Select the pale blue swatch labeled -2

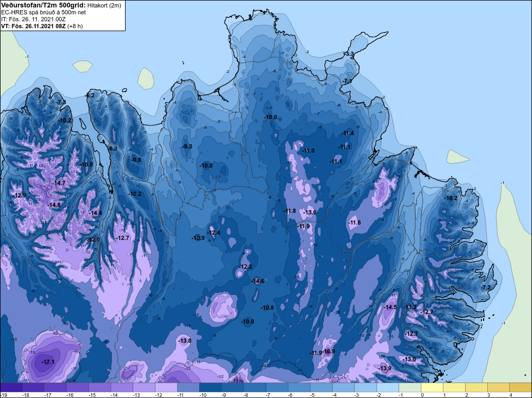(x=388, y=387)
